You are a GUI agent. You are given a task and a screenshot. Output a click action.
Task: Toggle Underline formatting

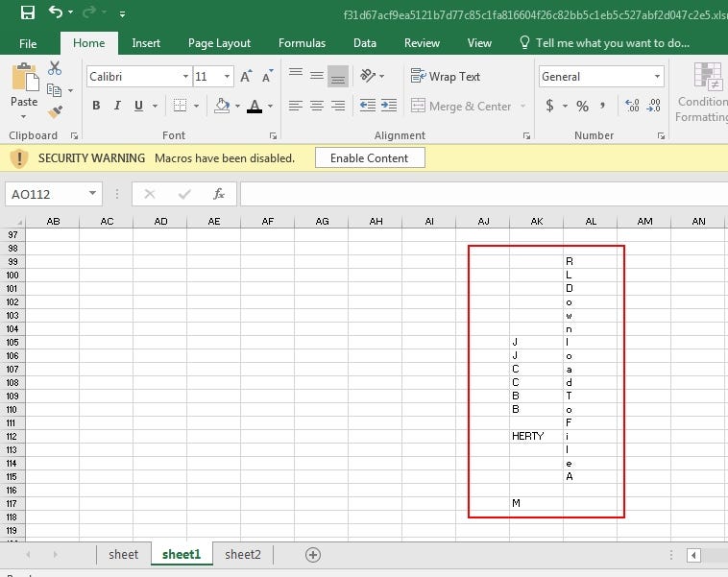(138, 106)
